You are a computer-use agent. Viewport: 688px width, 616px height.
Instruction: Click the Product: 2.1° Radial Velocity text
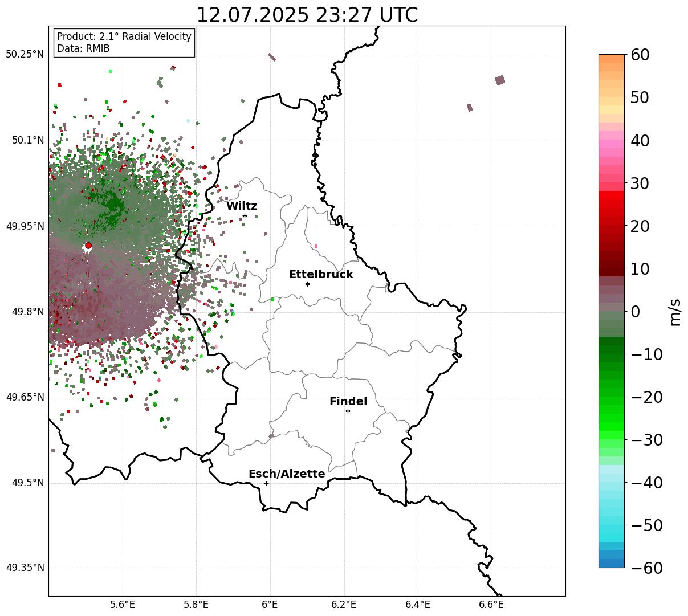click(x=124, y=36)
